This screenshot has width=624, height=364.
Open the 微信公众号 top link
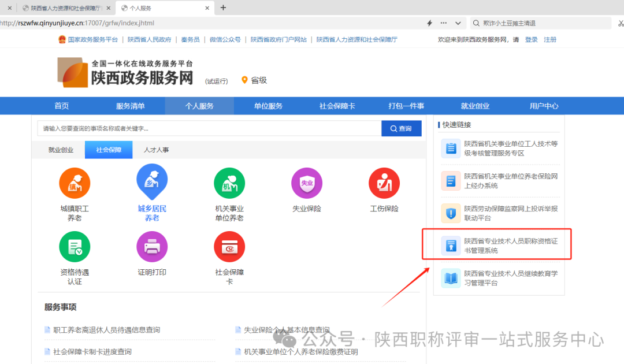(x=225, y=39)
